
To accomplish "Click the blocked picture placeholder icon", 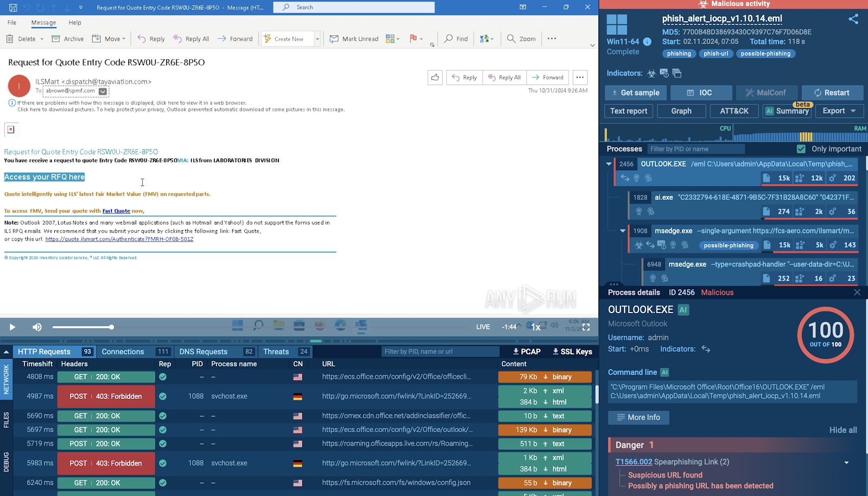I will click(11, 130).
